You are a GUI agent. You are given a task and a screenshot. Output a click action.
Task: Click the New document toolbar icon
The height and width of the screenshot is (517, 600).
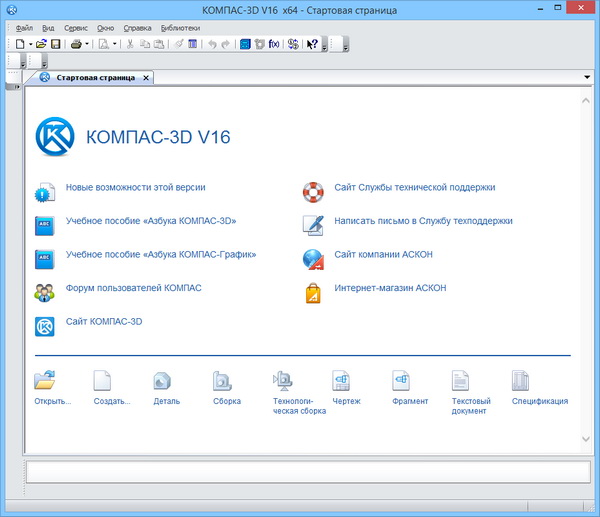19,44
